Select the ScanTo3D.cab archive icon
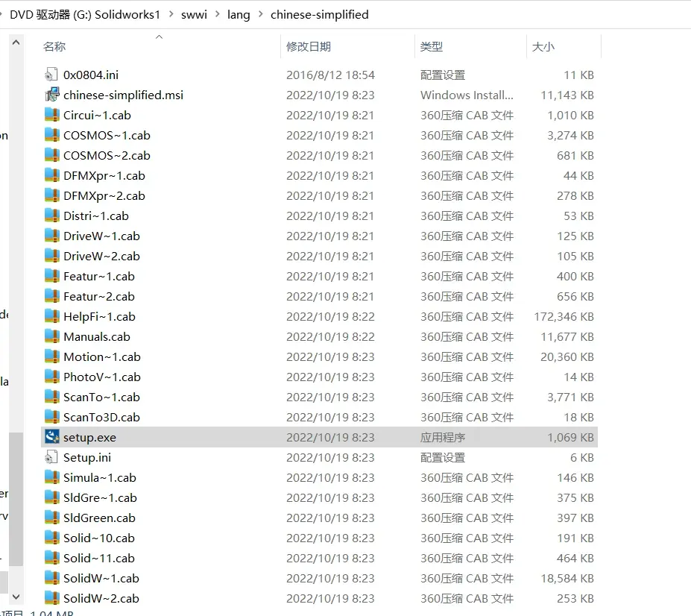 [51, 417]
